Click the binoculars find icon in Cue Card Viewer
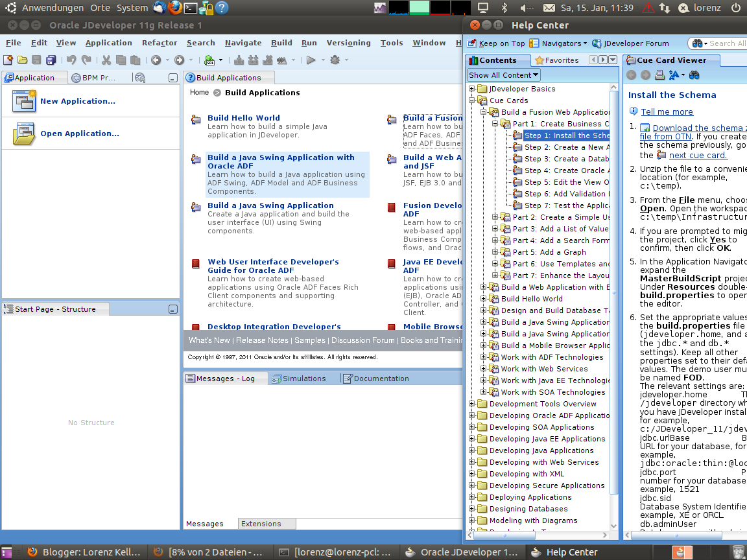747x560 pixels. (x=694, y=75)
